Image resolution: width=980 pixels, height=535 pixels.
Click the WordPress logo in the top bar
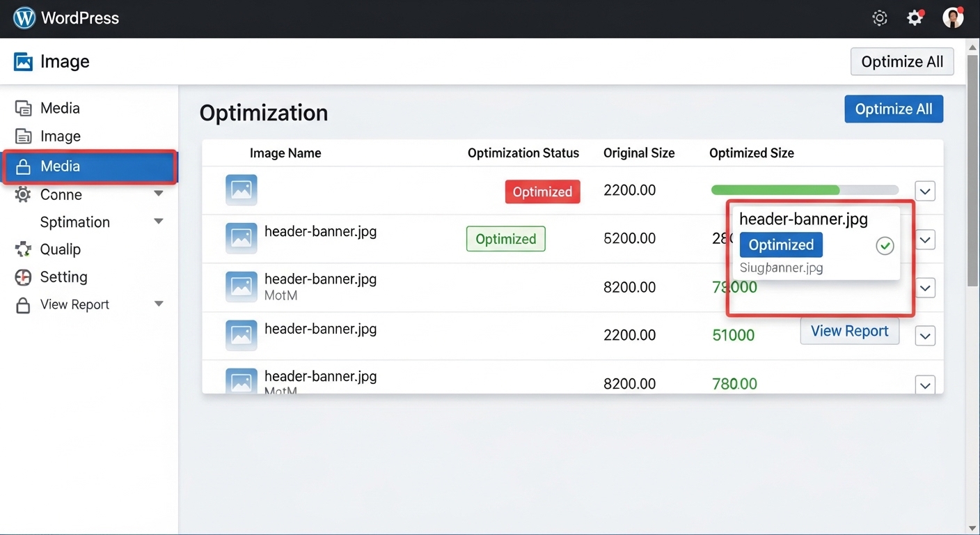tap(24, 18)
